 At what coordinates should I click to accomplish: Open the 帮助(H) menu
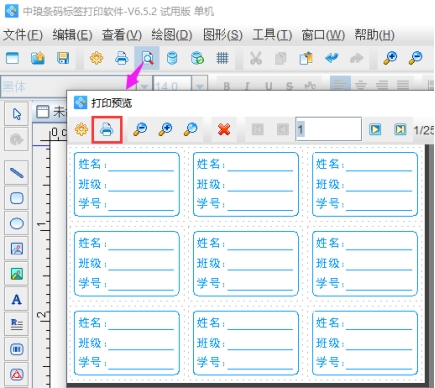(374, 35)
